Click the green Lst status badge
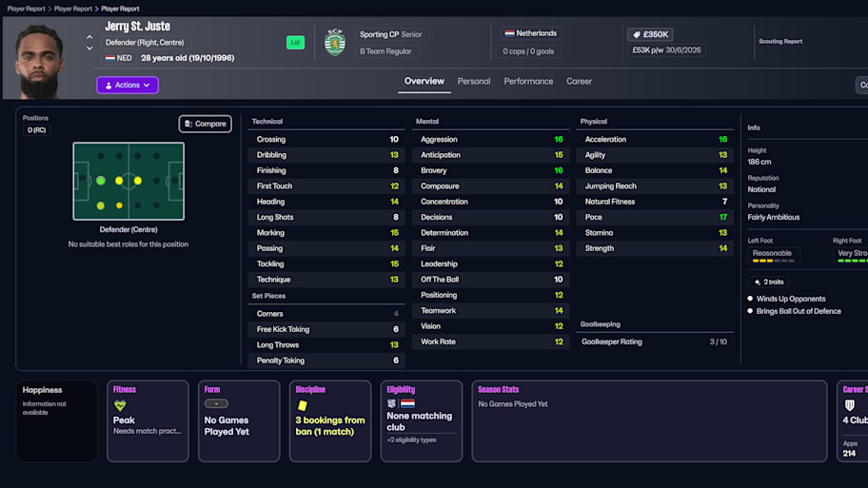This screenshot has height=488, width=868. coord(295,43)
